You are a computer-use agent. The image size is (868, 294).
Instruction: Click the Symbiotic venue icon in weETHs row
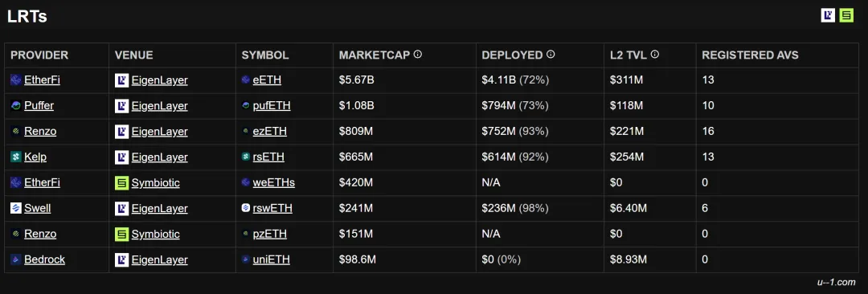[x=122, y=182]
